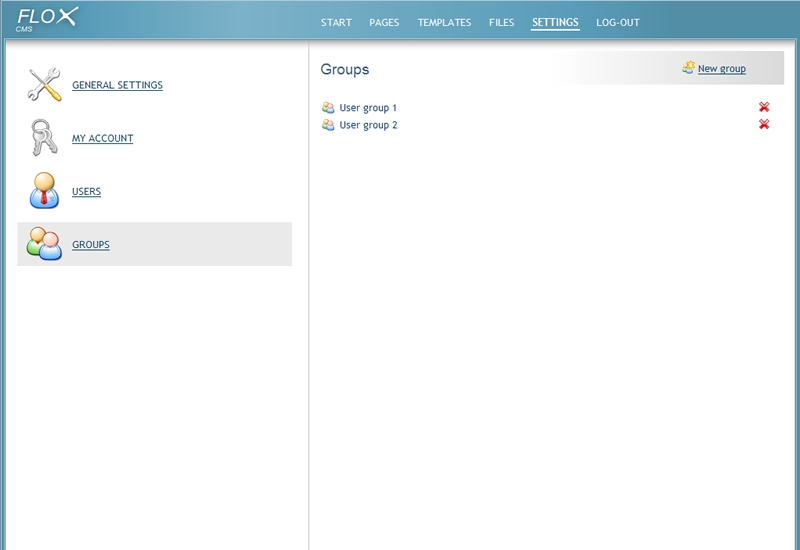Open the TEMPLATES section
This screenshot has width=800, height=550.
[x=444, y=22]
